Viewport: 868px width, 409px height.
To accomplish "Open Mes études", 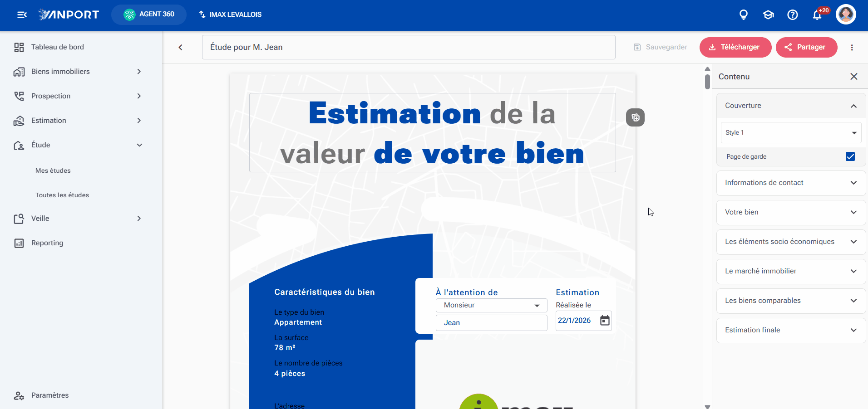I will click(x=53, y=170).
